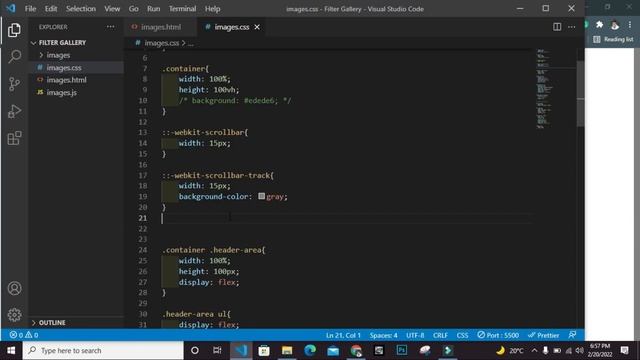Click the feedback icon in status bar
The height and width of the screenshot is (360, 640).
coord(572,335)
